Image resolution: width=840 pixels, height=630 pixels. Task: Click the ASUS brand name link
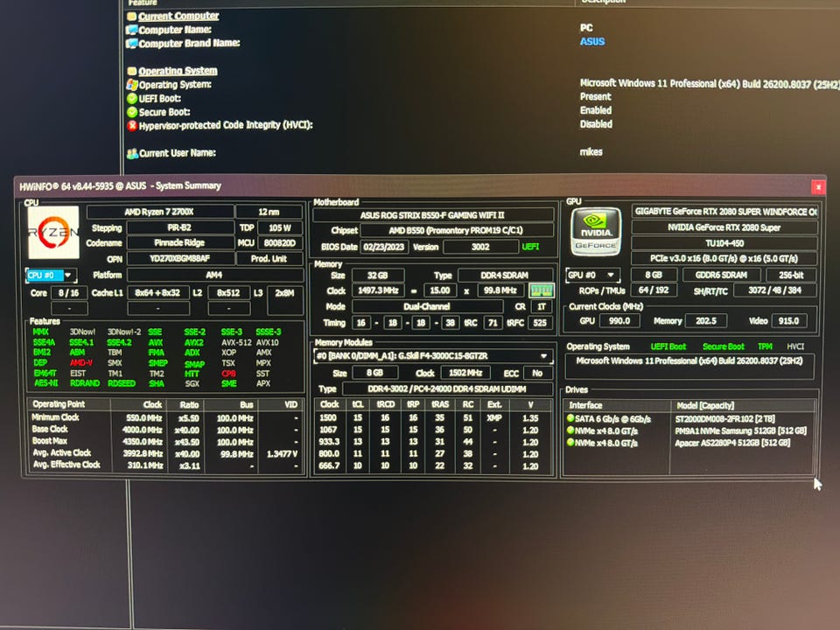pyautogui.click(x=592, y=42)
